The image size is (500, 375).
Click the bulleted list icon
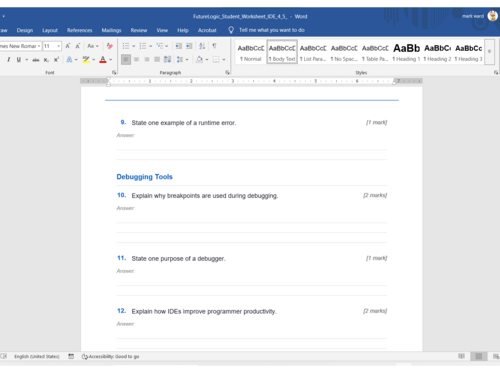[126, 46]
